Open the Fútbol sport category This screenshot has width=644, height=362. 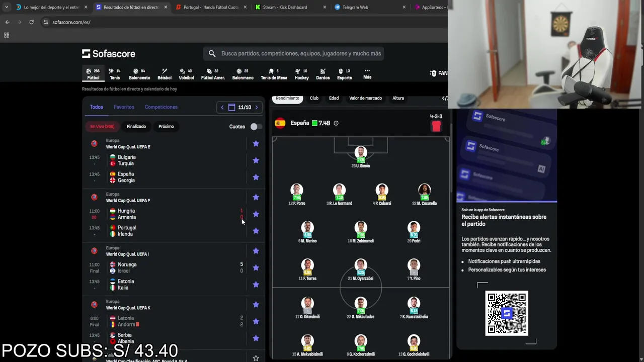93,74
